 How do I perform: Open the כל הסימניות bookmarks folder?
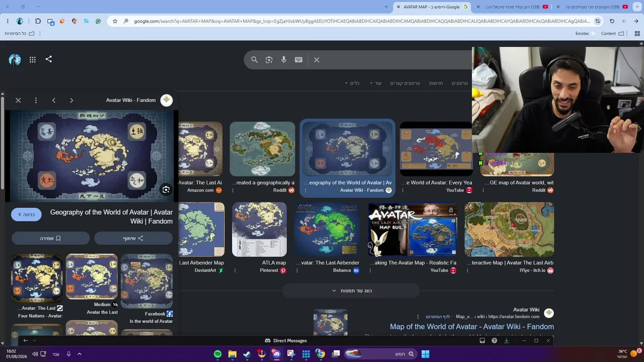20,34
